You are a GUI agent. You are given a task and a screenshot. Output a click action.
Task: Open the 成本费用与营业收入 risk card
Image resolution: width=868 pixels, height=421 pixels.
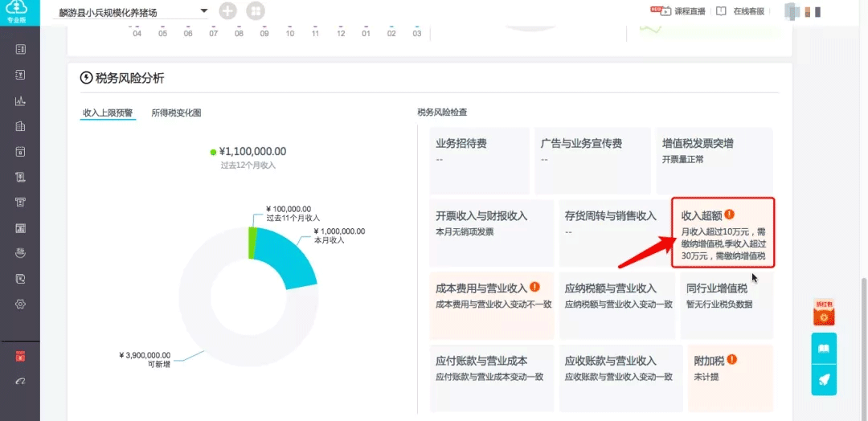click(492, 305)
